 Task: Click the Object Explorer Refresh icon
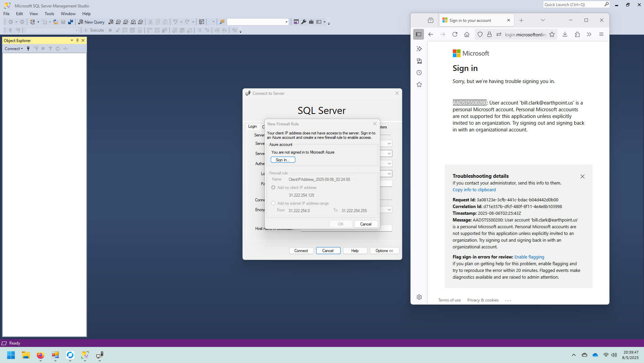point(58,49)
